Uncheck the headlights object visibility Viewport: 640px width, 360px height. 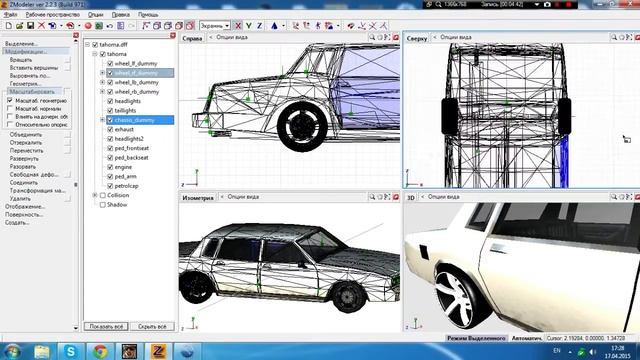pos(110,101)
